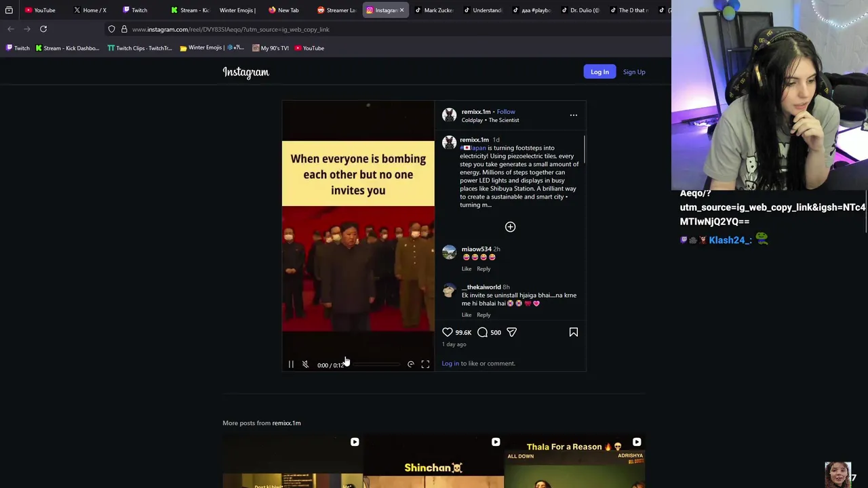Open miaow534's profile avatar
Viewport: 868px width, 488px height.
[x=449, y=252]
